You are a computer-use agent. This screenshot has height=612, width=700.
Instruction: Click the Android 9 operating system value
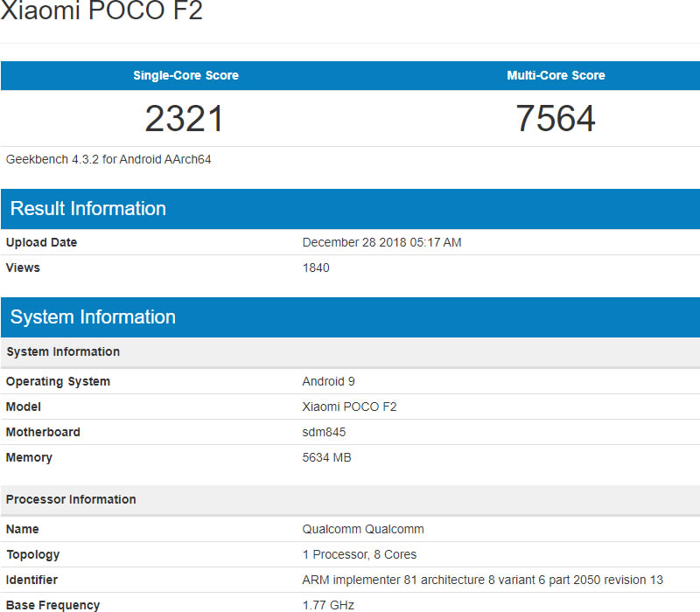pyautogui.click(x=328, y=381)
